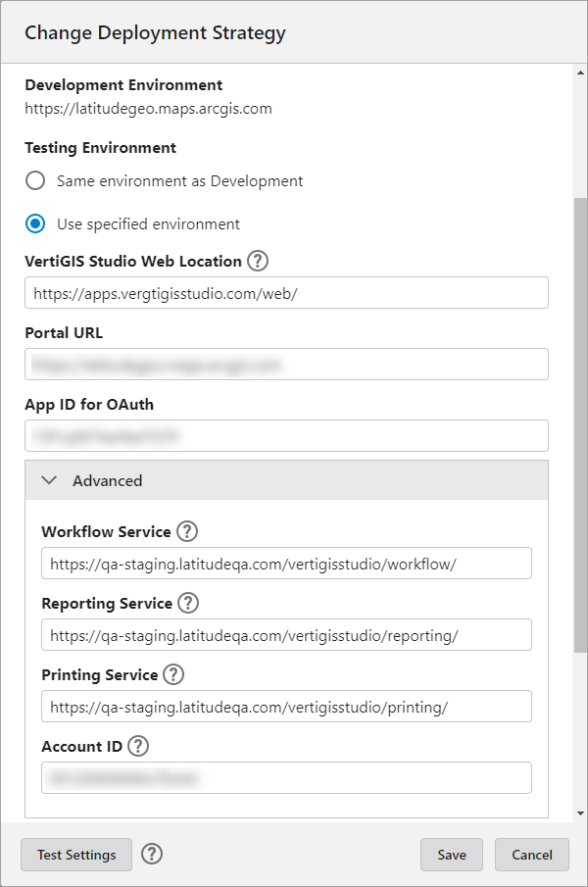Click help icon beside Test Settings button
The image size is (588, 887).
152,854
